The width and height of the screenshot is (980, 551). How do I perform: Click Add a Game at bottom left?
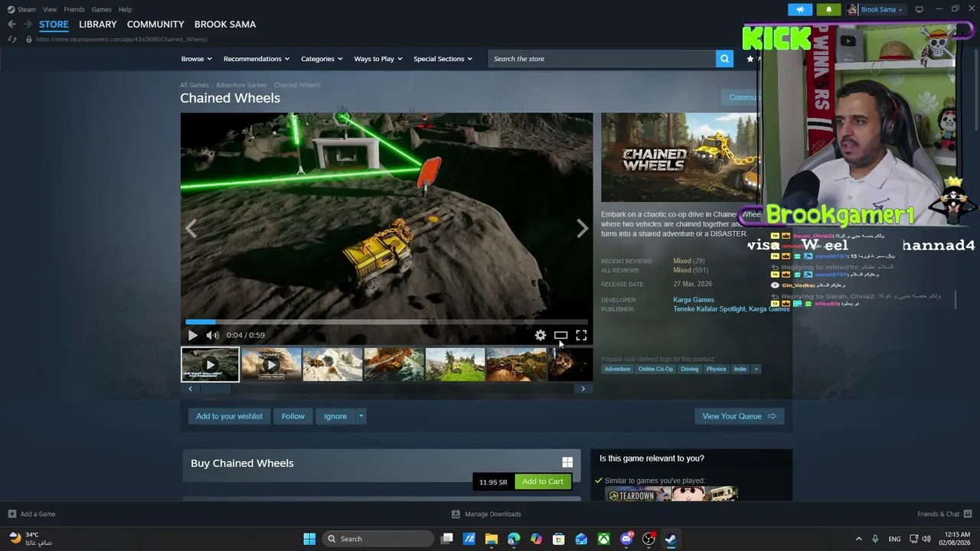tap(31, 514)
